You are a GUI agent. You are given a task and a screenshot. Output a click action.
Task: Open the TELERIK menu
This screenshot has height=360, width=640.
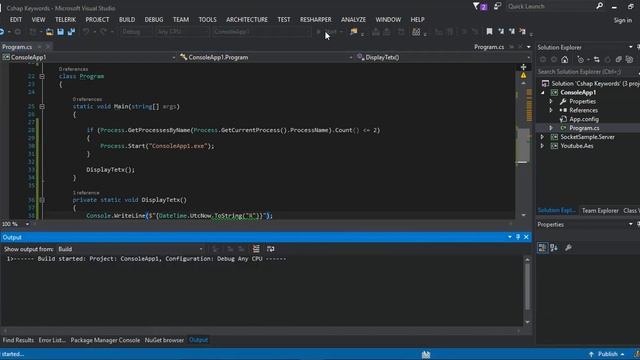click(65, 20)
